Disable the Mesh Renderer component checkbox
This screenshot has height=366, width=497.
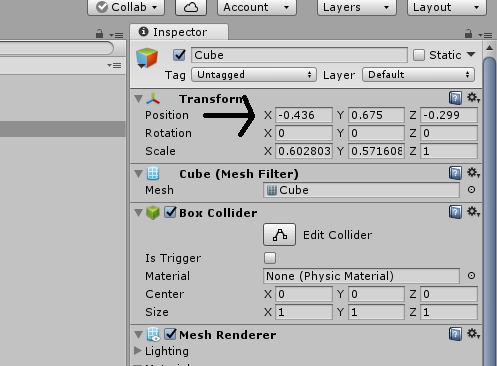(x=170, y=334)
